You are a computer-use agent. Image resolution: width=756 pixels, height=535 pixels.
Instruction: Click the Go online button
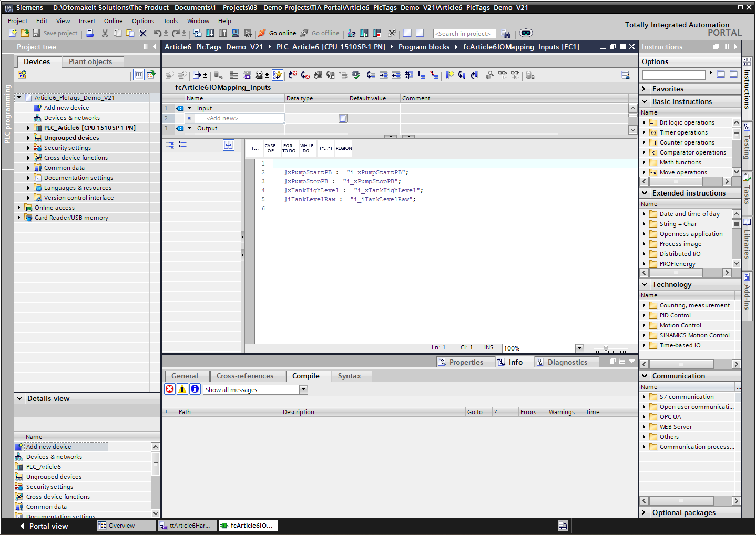pos(277,33)
